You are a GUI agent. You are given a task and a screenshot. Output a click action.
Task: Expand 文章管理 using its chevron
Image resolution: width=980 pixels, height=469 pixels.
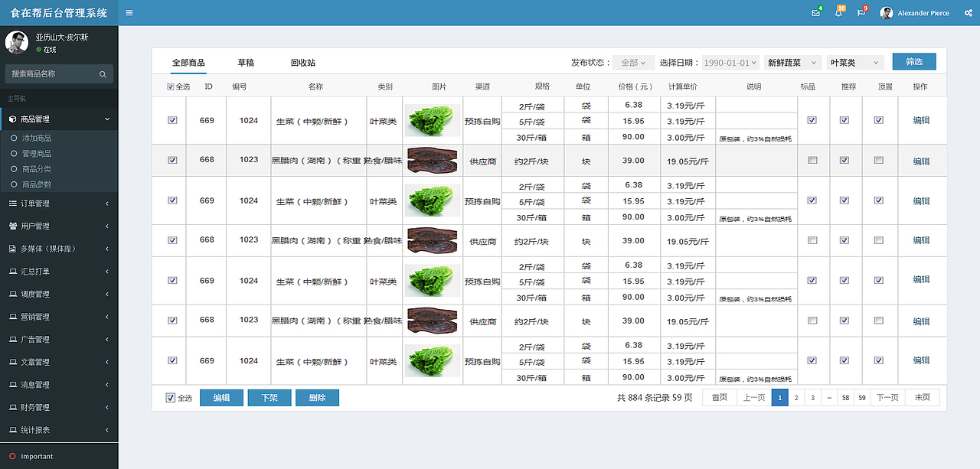[x=107, y=362]
